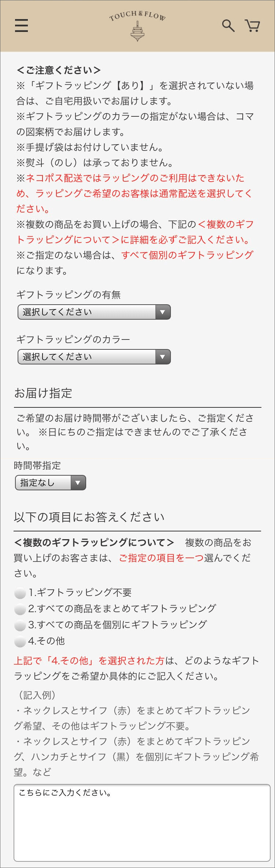Screen dimensions: 275x868
Task: Select radio 1.ギフトラッピング不要
Action: pyautogui.click(x=20, y=593)
